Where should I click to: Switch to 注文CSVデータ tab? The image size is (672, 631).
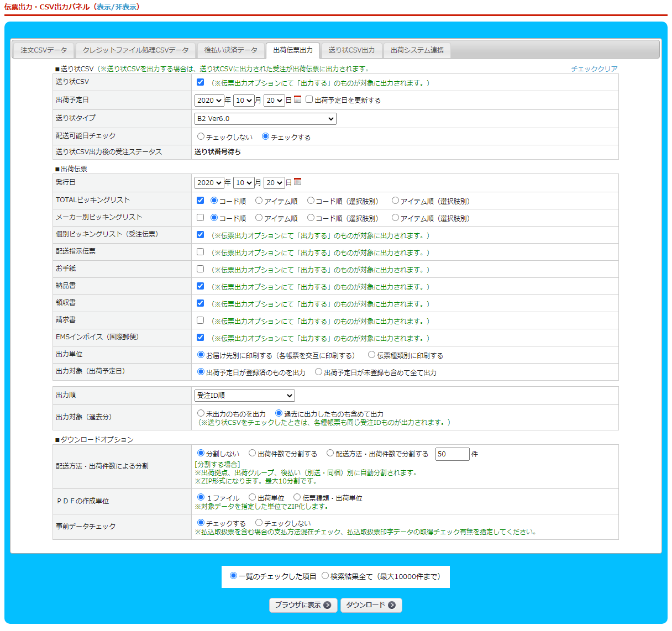click(44, 50)
